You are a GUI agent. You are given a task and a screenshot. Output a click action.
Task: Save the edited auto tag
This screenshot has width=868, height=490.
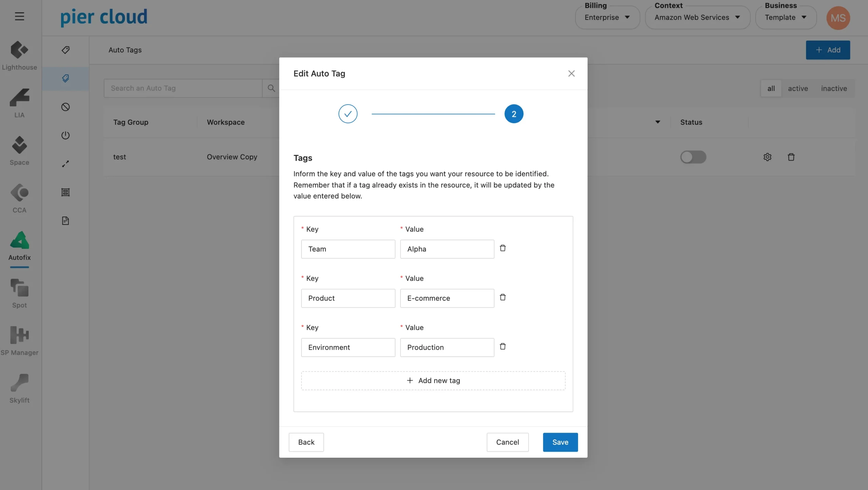tap(559, 442)
